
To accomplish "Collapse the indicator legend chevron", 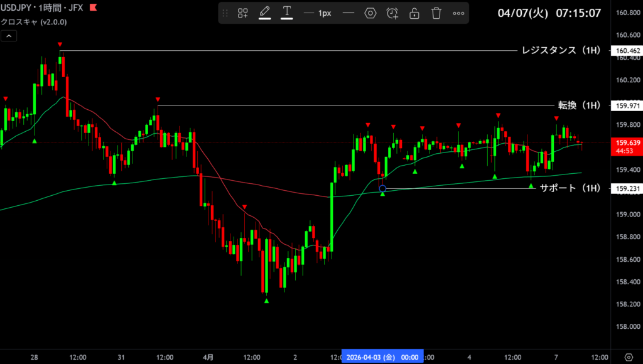I will point(9,36).
